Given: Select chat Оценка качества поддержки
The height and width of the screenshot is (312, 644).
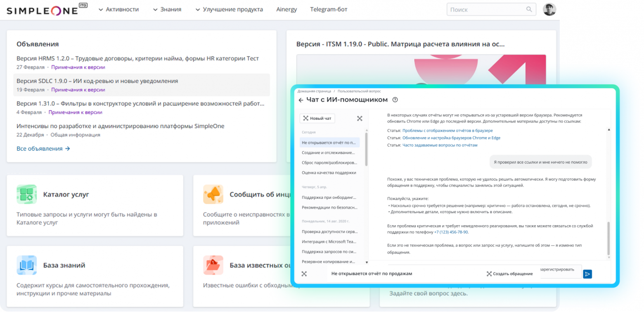Looking at the screenshot, I should click(329, 172).
